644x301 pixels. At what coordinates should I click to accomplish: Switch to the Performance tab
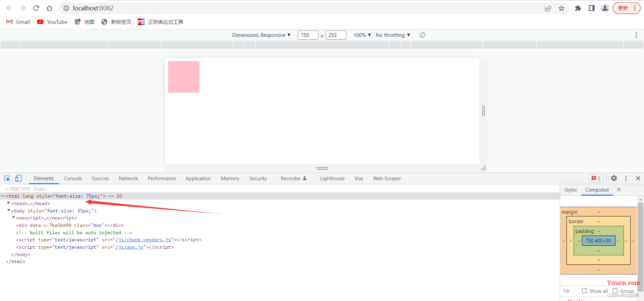tap(162, 179)
